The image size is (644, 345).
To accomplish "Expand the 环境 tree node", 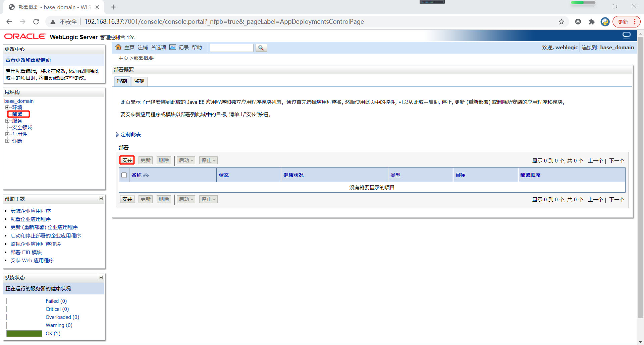I will [7, 108].
